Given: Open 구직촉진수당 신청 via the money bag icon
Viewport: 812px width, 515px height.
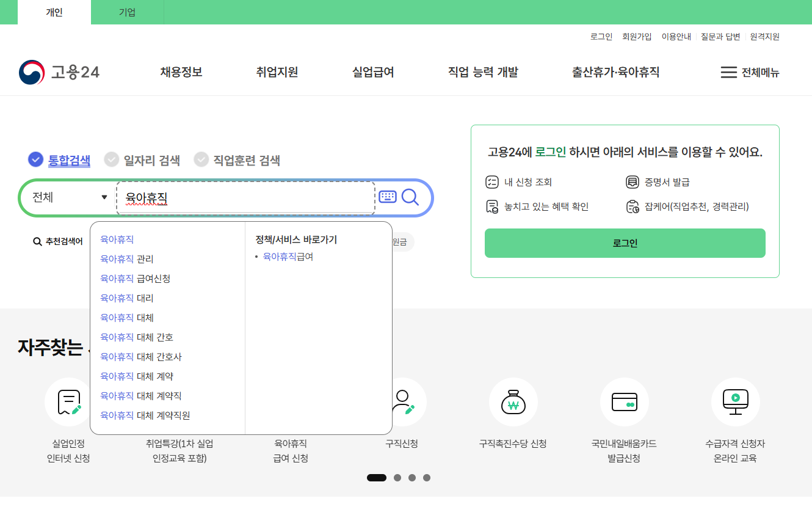Looking at the screenshot, I should [x=513, y=401].
